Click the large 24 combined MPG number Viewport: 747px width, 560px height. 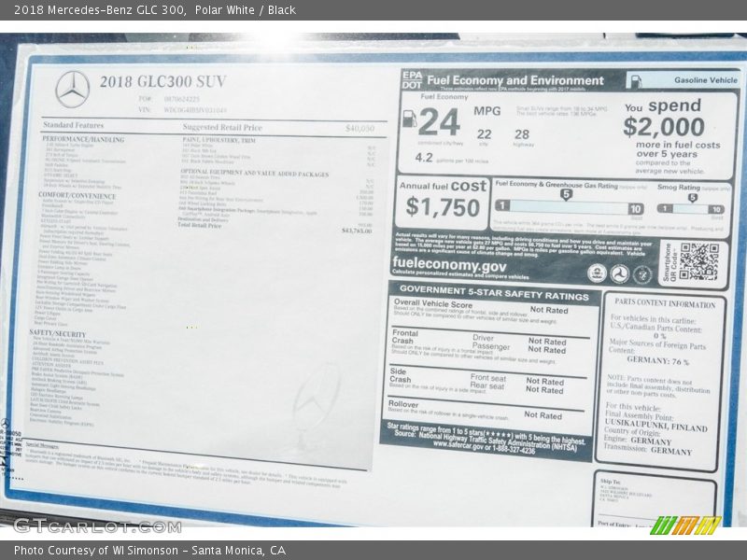click(439, 122)
